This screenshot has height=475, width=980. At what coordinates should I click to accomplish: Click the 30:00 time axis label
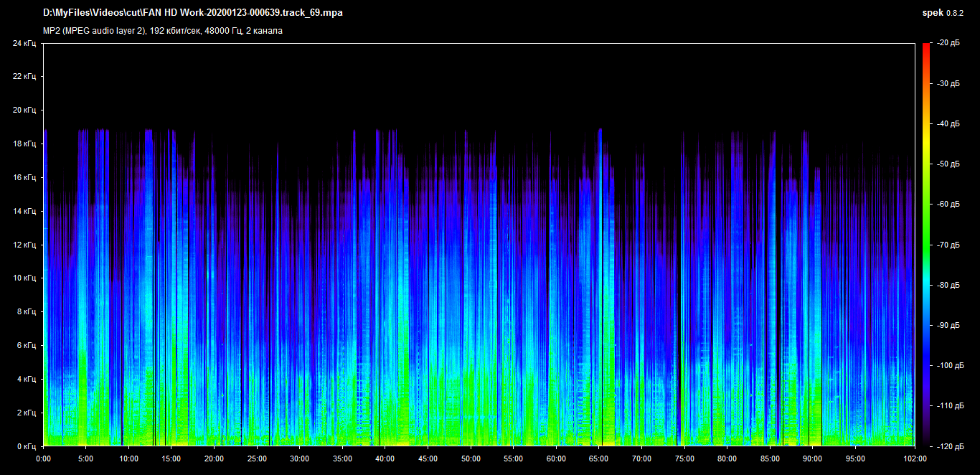pos(300,458)
